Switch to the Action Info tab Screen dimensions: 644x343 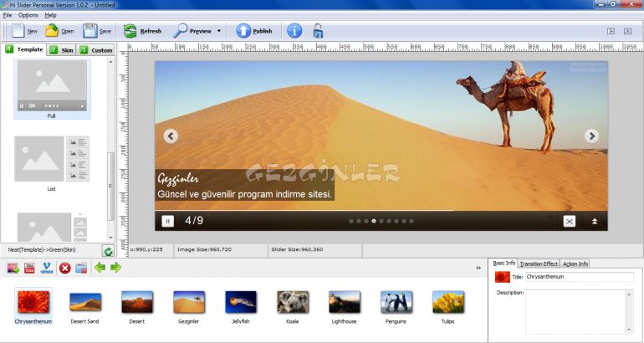pyautogui.click(x=575, y=264)
